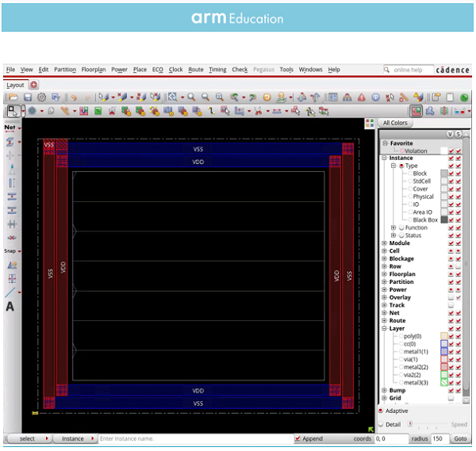Click the green floorplan view icon
The width and height of the screenshot is (476, 451).
tap(98, 111)
